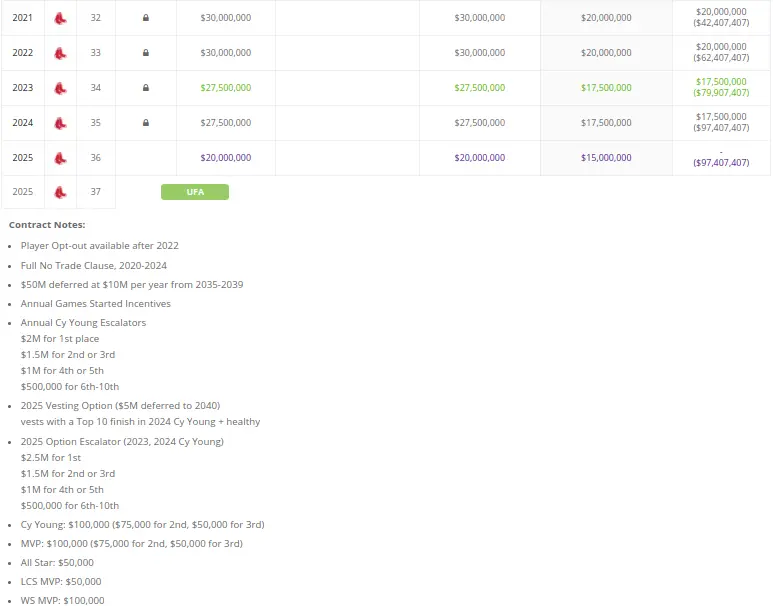Click the Red Sox logo in 2024 row
Viewport: 773px width, 606px height.
[60, 123]
